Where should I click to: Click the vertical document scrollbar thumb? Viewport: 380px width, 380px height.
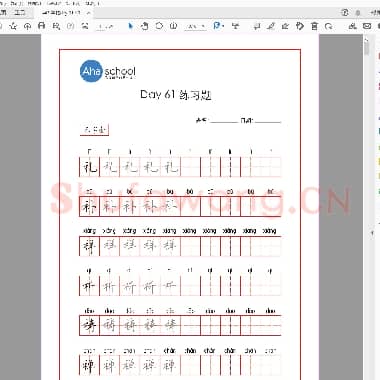(367, 48)
